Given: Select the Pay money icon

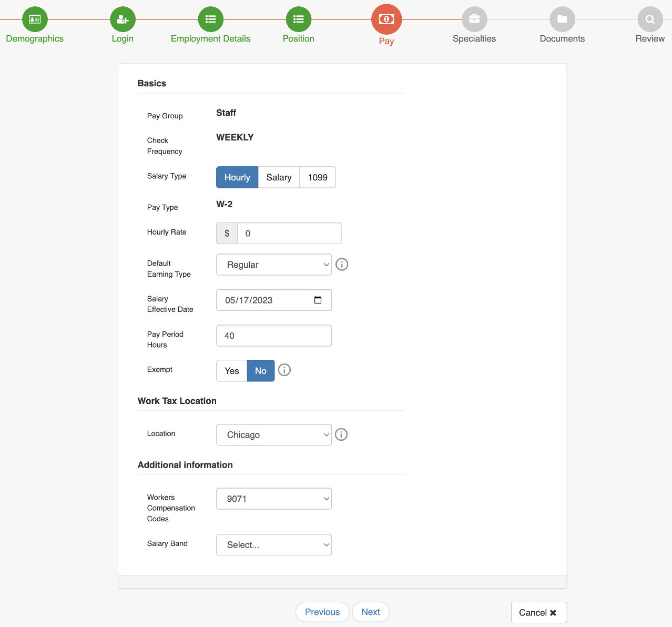Looking at the screenshot, I should point(386,18).
